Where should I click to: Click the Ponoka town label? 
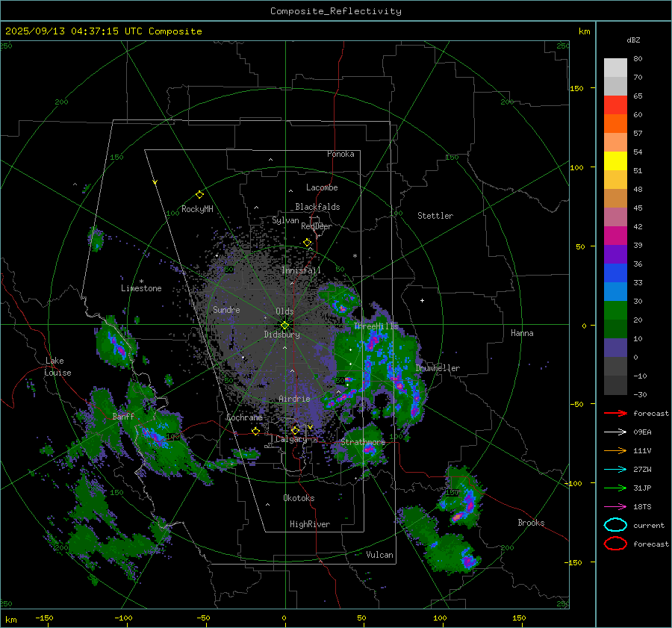(x=340, y=154)
